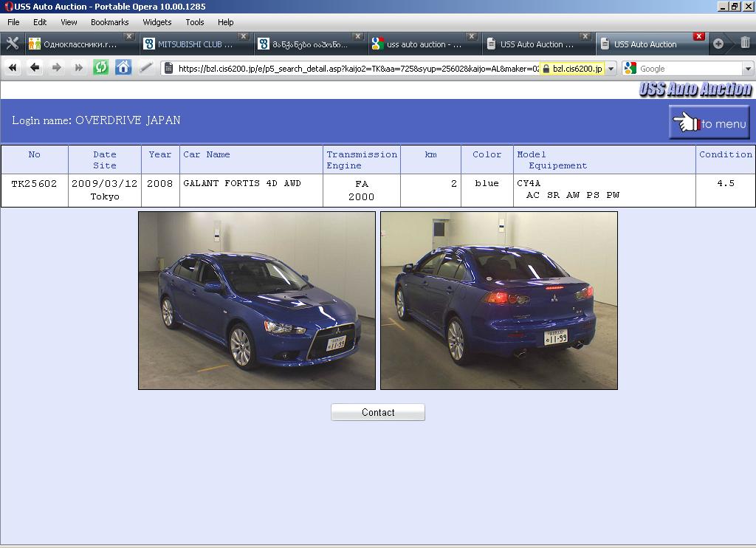Click the new tab plus button
The image size is (756, 548).
tap(718, 44)
